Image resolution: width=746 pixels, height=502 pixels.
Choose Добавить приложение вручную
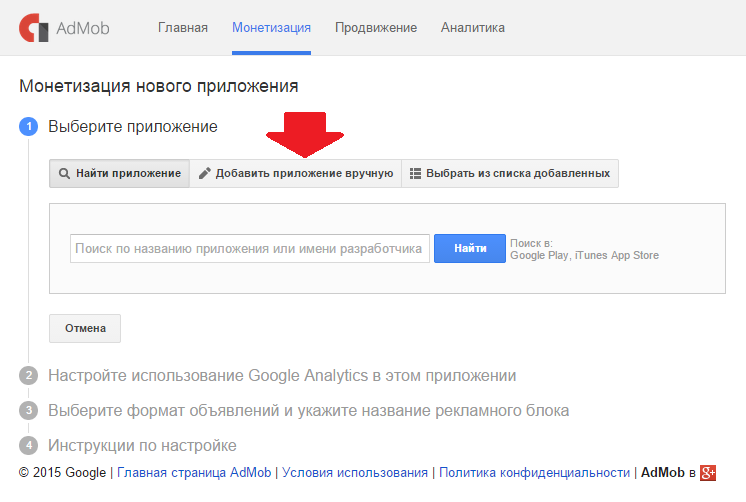click(295, 173)
